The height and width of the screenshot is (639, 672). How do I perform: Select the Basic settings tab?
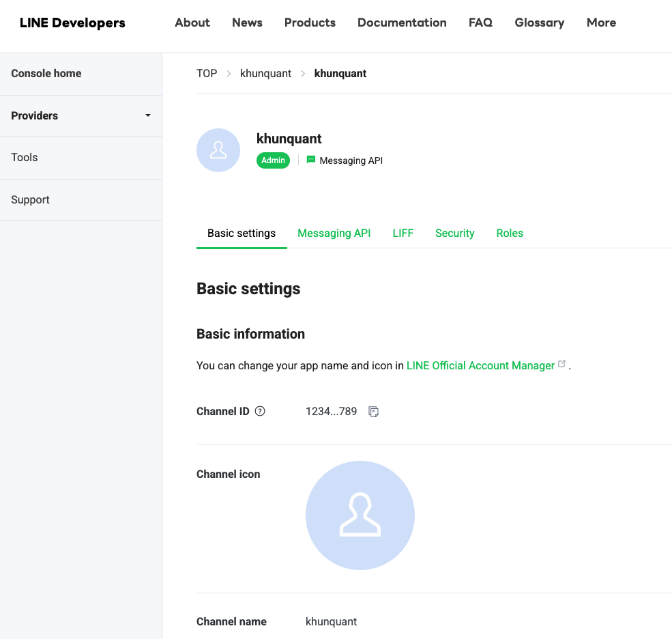[242, 233]
